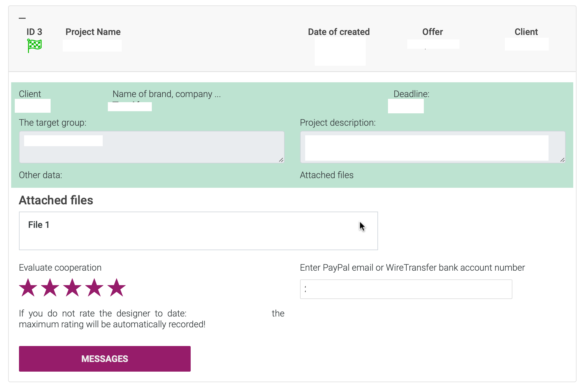Screen dimensions: 588x387
Task: Select the third rating star
Action: coord(72,288)
